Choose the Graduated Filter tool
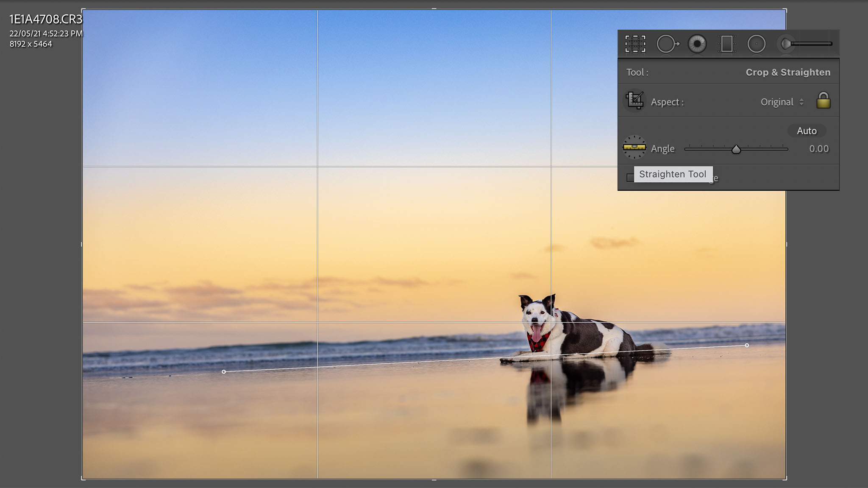Image resolution: width=868 pixels, height=488 pixels. point(727,44)
